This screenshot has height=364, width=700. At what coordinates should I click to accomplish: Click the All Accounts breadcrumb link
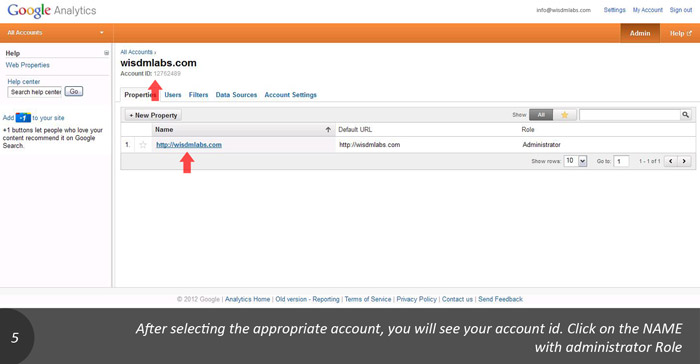click(137, 52)
